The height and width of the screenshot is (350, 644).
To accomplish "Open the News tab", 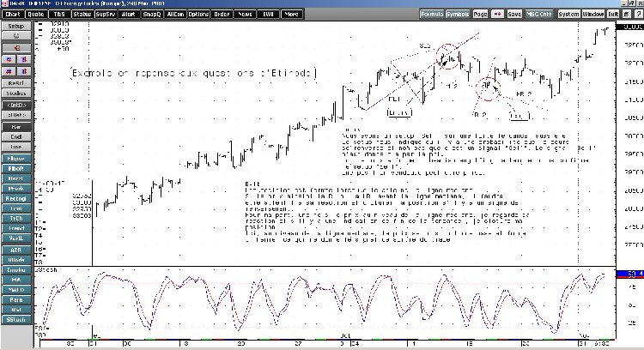I will [245, 15].
